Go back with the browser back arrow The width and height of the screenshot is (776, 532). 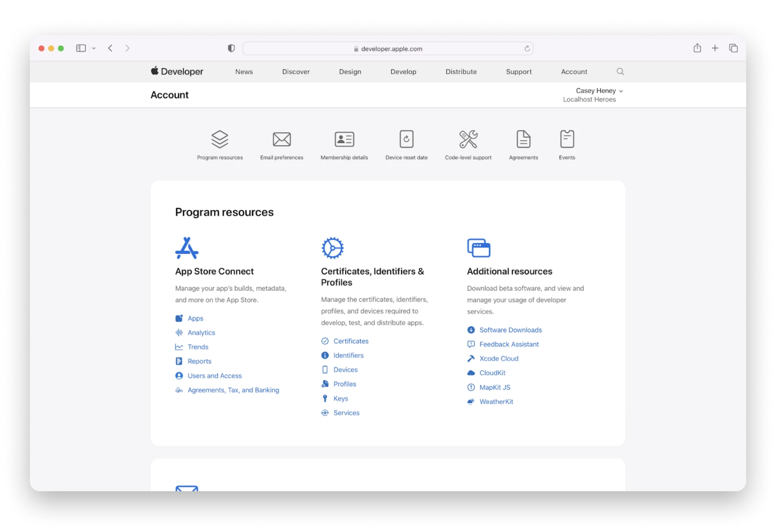(110, 48)
